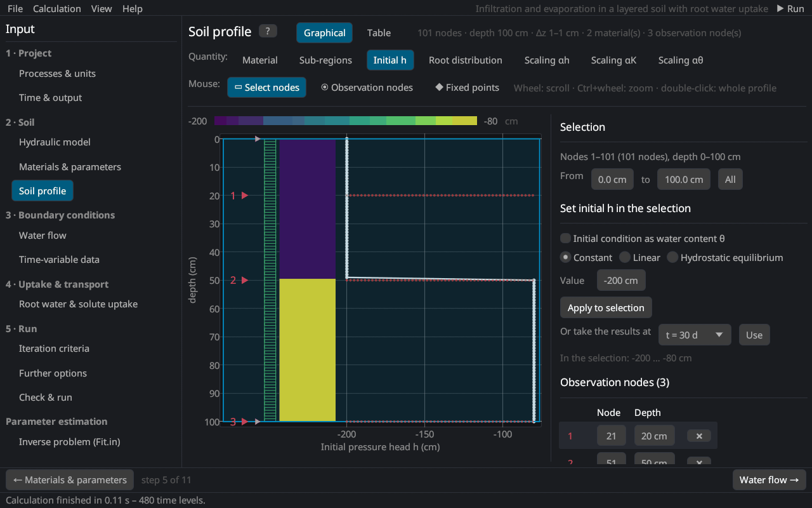Open Time & output in the sidebar
The height and width of the screenshot is (508, 812).
pos(51,98)
